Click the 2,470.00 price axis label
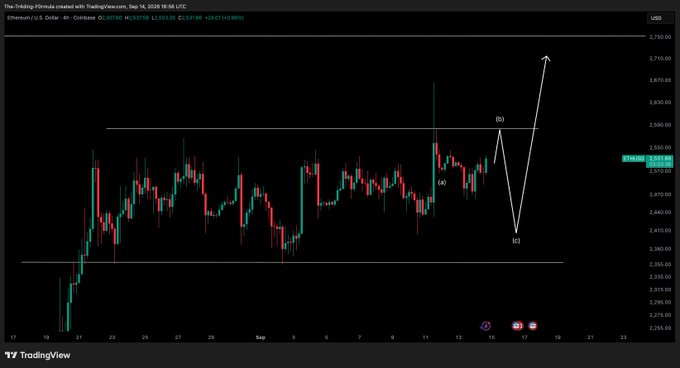 coord(660,195)
